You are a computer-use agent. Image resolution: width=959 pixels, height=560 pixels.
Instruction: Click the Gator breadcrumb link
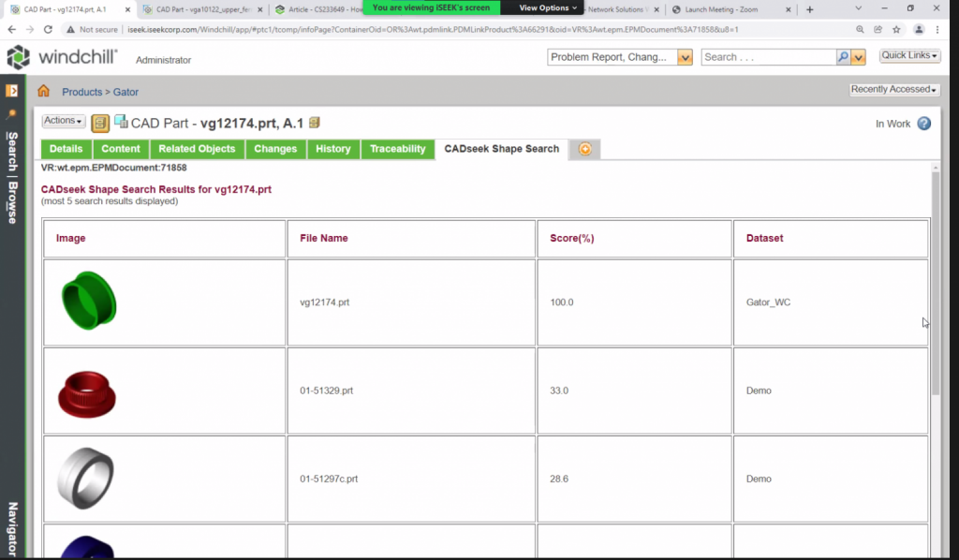pyautogui.click(x=125, y=92)
